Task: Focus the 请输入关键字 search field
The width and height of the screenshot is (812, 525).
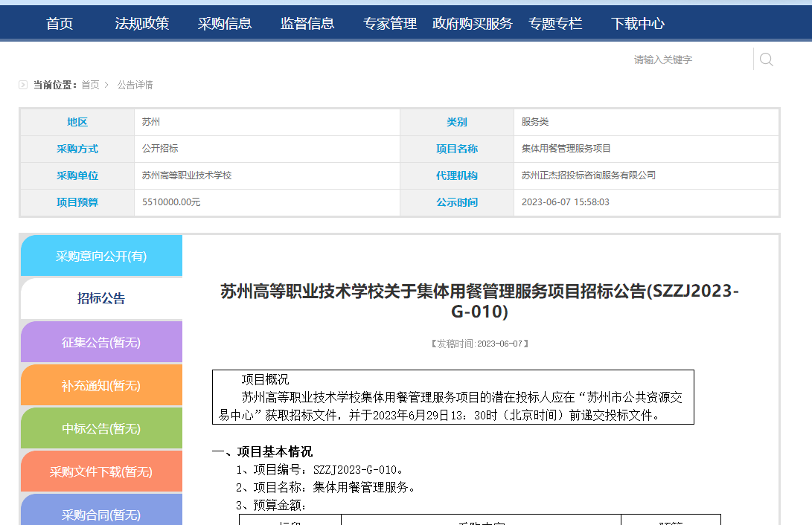Action: click(x=691, y=59)
